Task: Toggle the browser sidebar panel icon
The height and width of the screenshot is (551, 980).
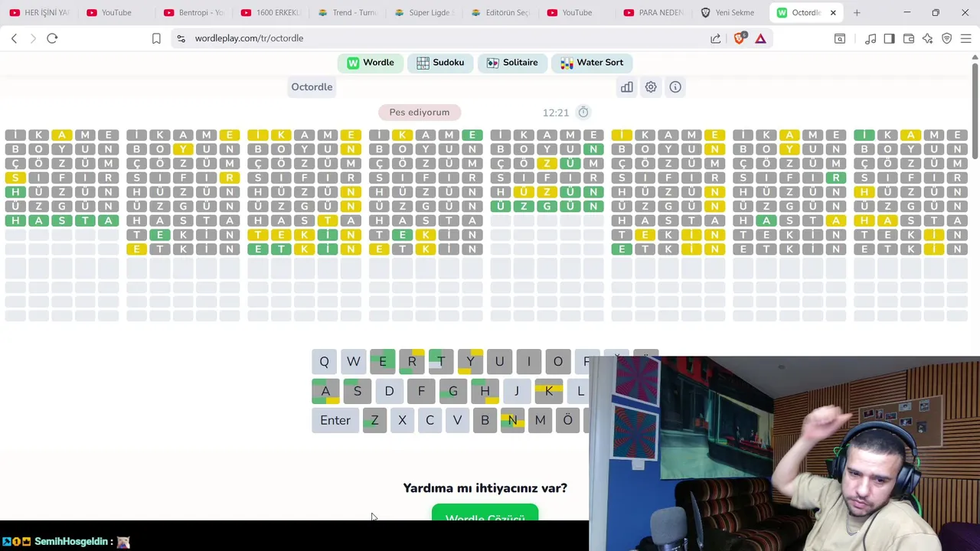Action: 889,38
